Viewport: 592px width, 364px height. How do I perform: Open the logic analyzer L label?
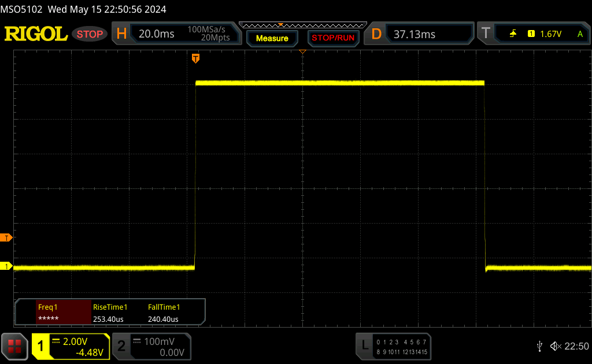tap(365, 346)
